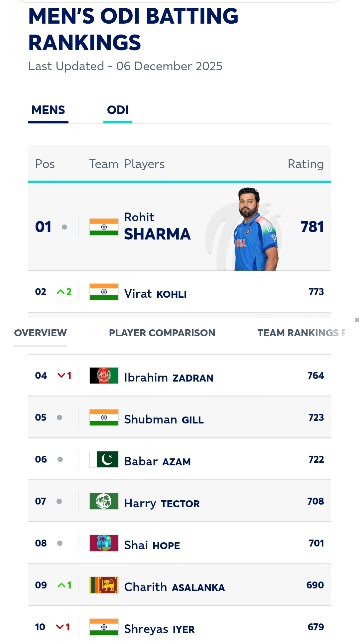The width and height of the screenshot is (359, 644).
Task: Click the no-change dot indicator beside Babar Azam
Action: click(60, 460)
